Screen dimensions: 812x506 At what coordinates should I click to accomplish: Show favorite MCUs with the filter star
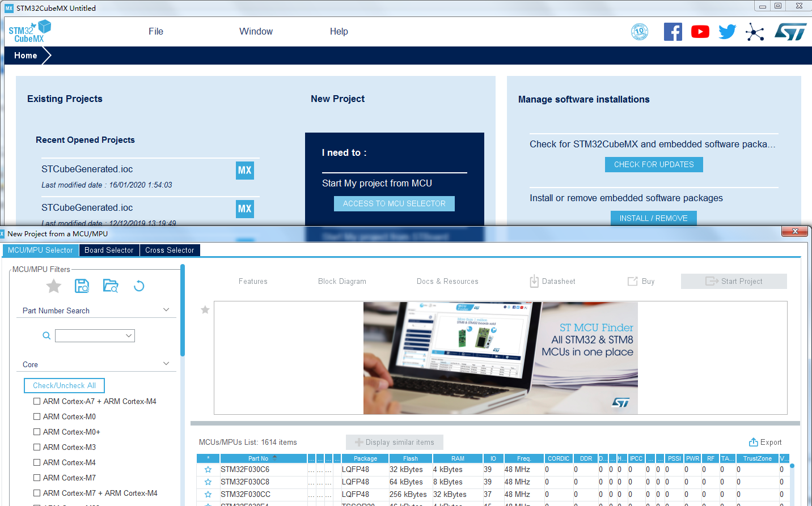(x=54, y=286)
